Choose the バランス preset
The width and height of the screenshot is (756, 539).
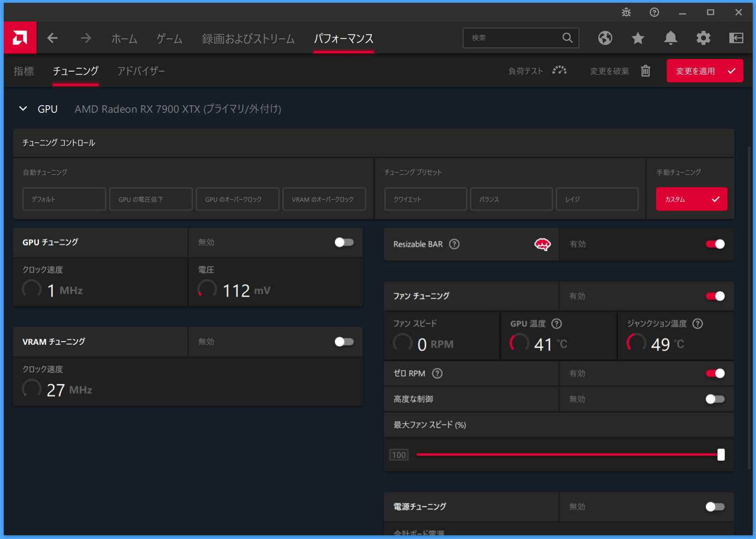click(511, 199)
